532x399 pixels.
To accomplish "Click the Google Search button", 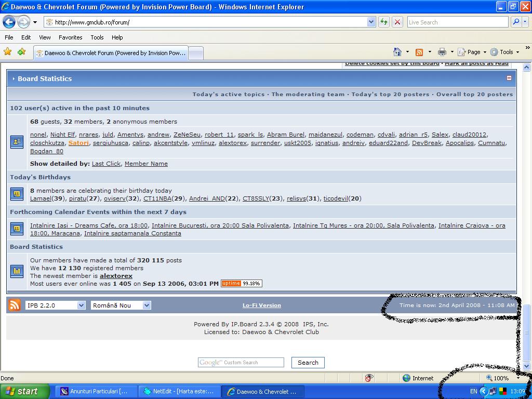I will (308, 363).
